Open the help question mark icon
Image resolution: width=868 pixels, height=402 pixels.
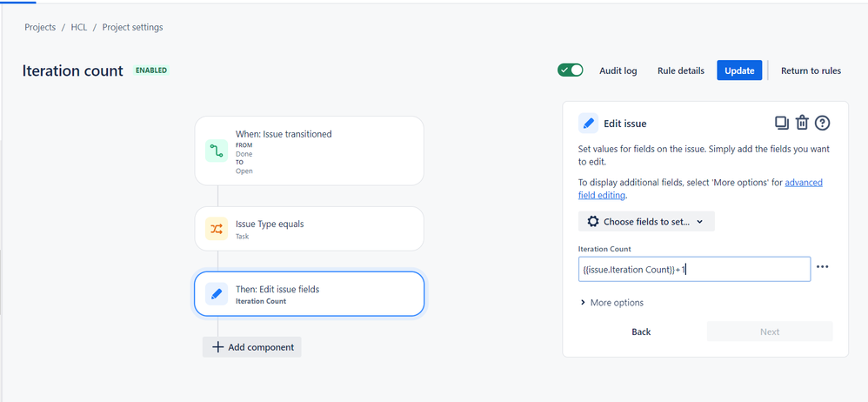(822, 123)
